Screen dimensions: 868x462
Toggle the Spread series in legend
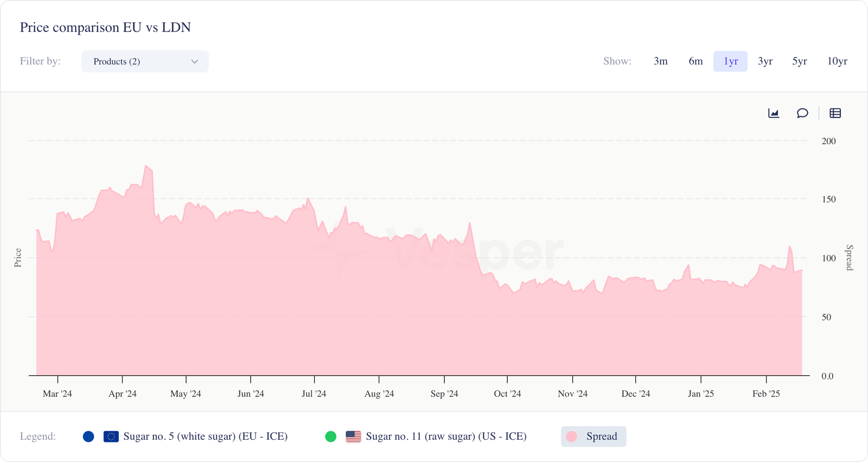coord(593,437)
